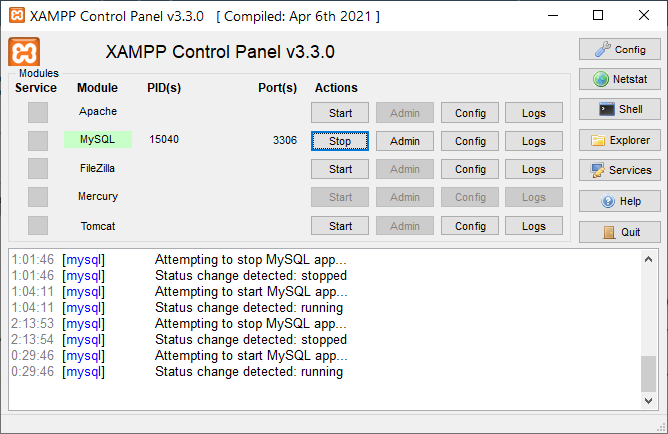
Task: Toggle the Apache service checkbox
Action: pos(38,112)
